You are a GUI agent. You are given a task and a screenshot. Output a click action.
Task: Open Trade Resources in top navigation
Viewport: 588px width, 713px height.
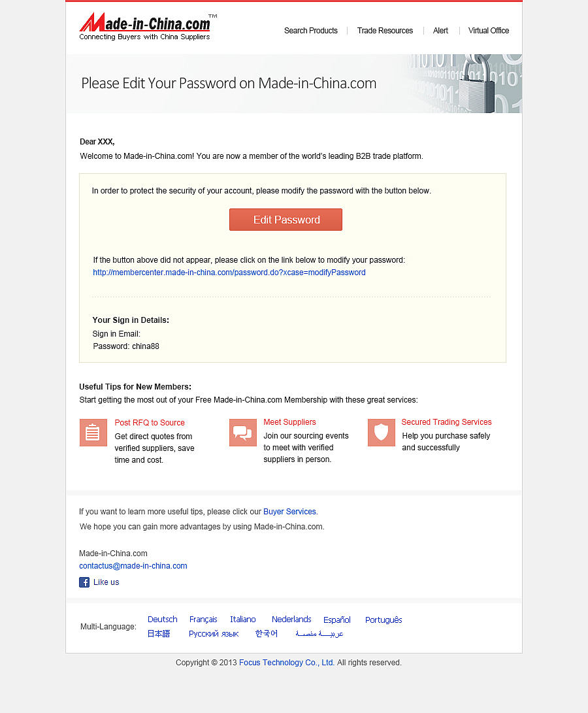point(385,31)
